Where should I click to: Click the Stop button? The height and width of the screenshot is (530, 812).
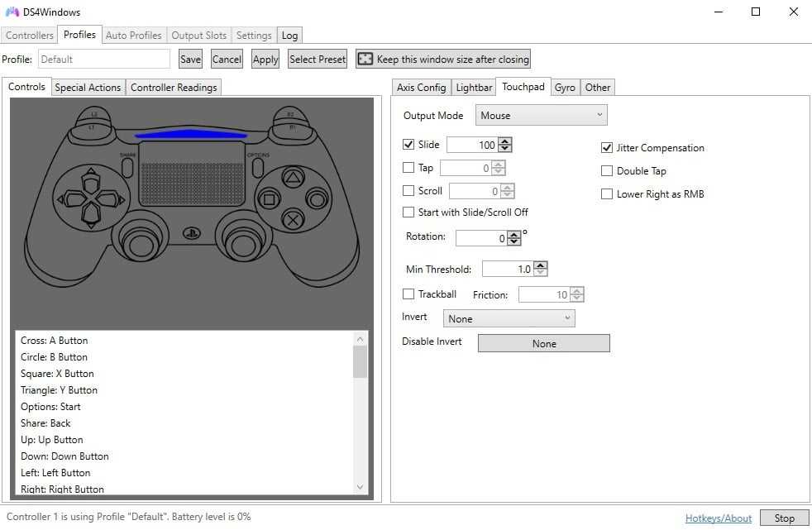click(x=784, y=518)
